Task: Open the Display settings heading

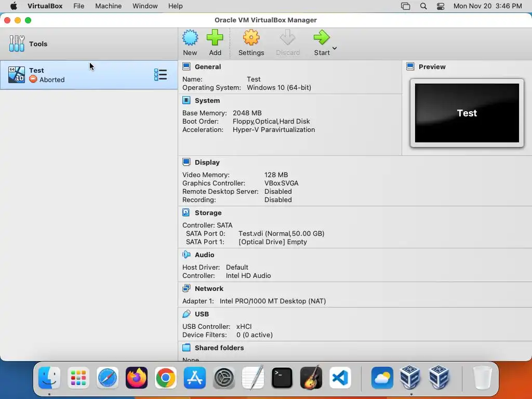Action: tap(207, 162)
